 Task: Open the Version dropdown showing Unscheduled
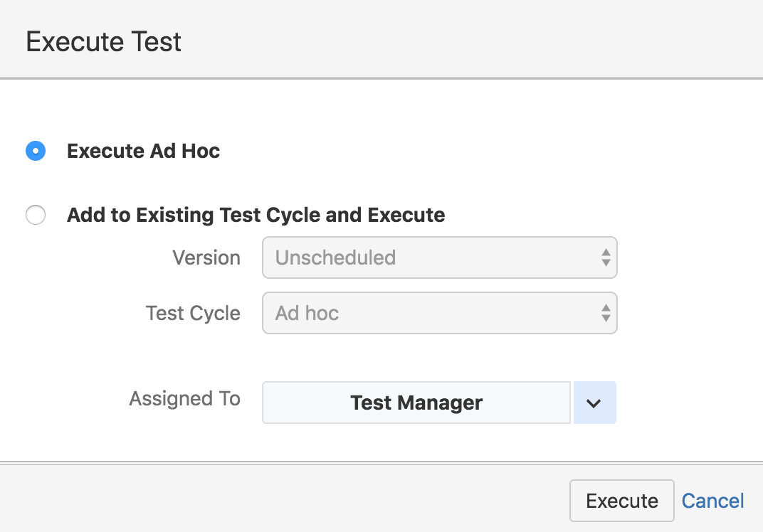tap(439, 257)
